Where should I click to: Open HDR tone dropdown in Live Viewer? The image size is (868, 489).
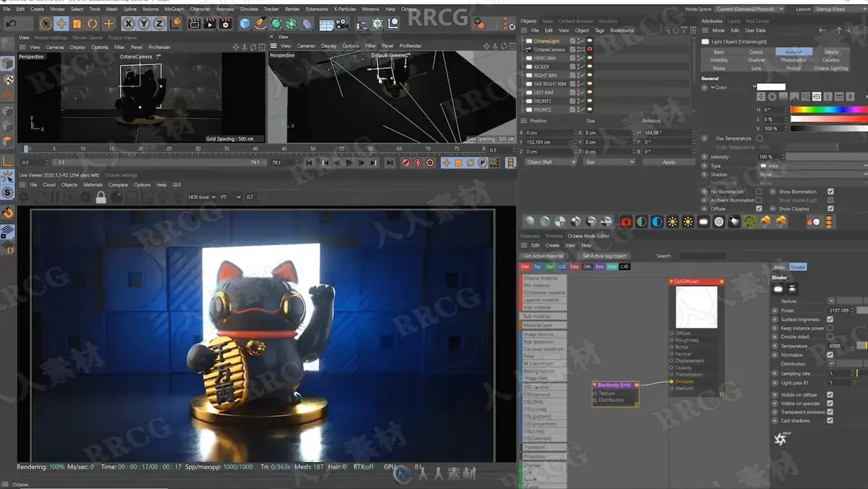202,197
